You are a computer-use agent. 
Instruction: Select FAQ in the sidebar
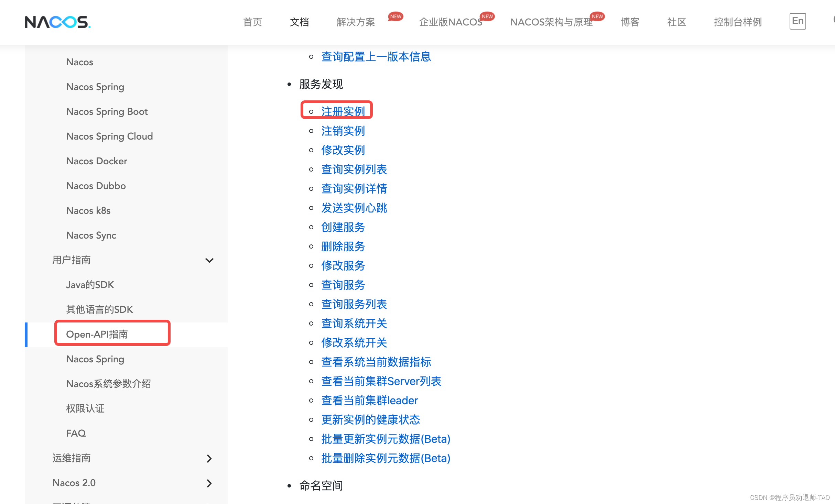pyautogui.click(x=76, y=433)
